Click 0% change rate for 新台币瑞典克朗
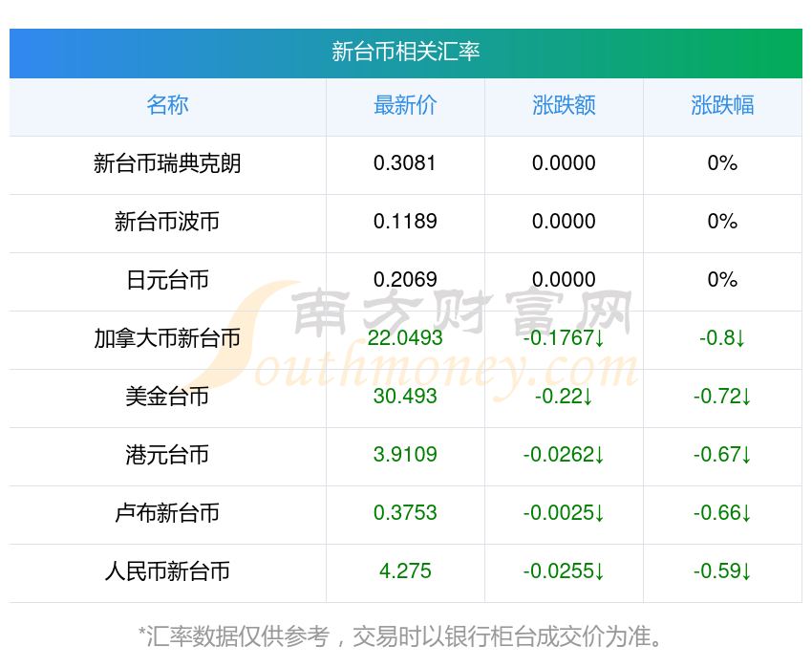Viewport: 812px width, 667px height. pyautogui.click(x=722, y=163)
